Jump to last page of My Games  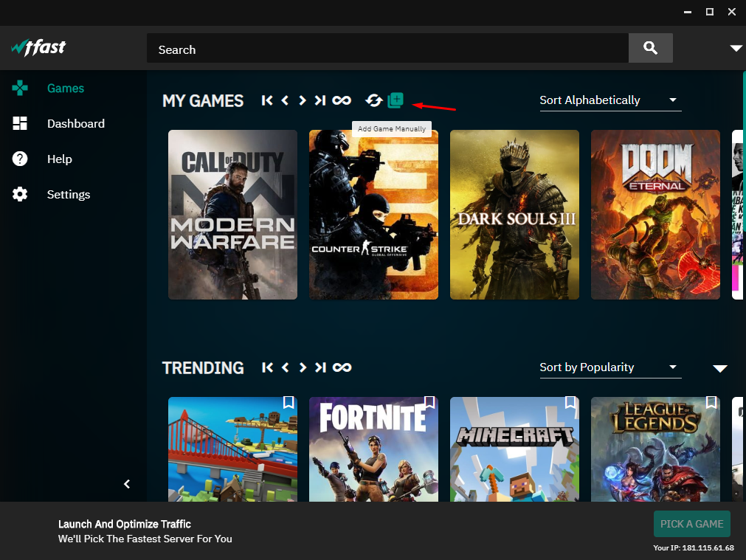coord(320,100)
